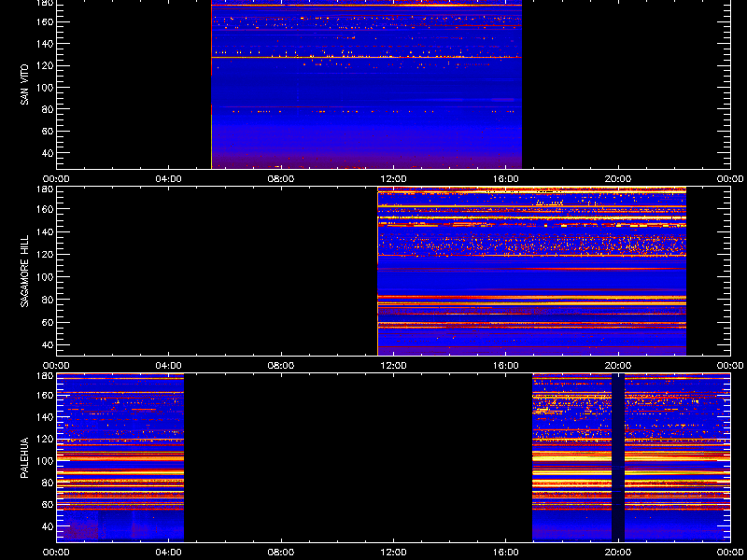Click the 20:00 time label under the Palehua plot
Screen dimensions: 747x560
[x=618, y=553]
